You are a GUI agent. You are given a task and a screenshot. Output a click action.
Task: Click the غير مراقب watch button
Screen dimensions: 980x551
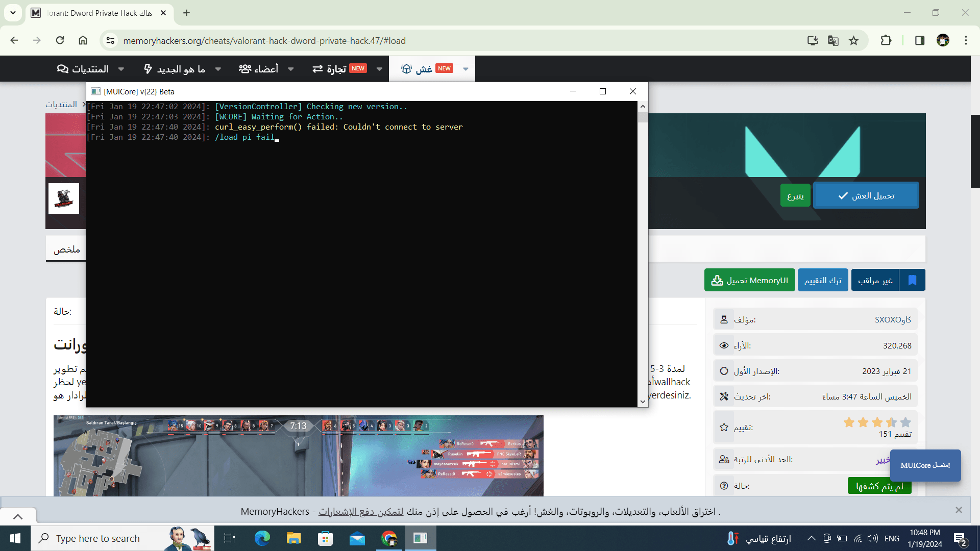coord(875,280)
